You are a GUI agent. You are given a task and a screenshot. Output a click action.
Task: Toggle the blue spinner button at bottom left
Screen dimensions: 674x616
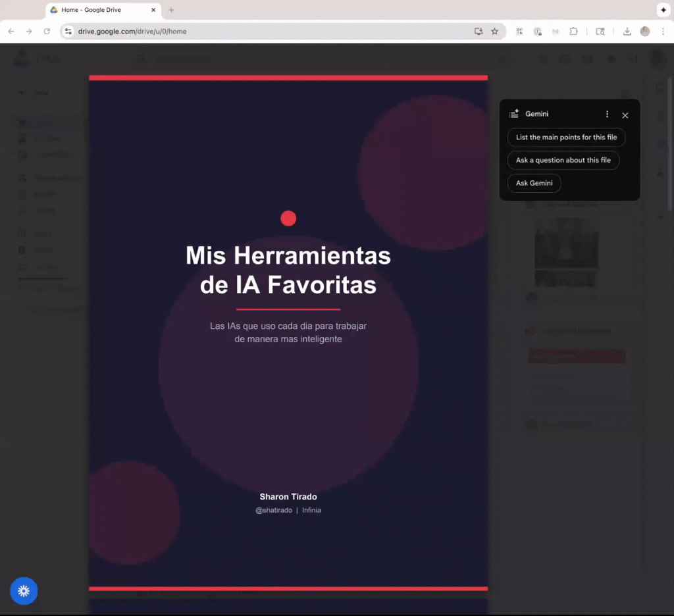click(24, 590)
